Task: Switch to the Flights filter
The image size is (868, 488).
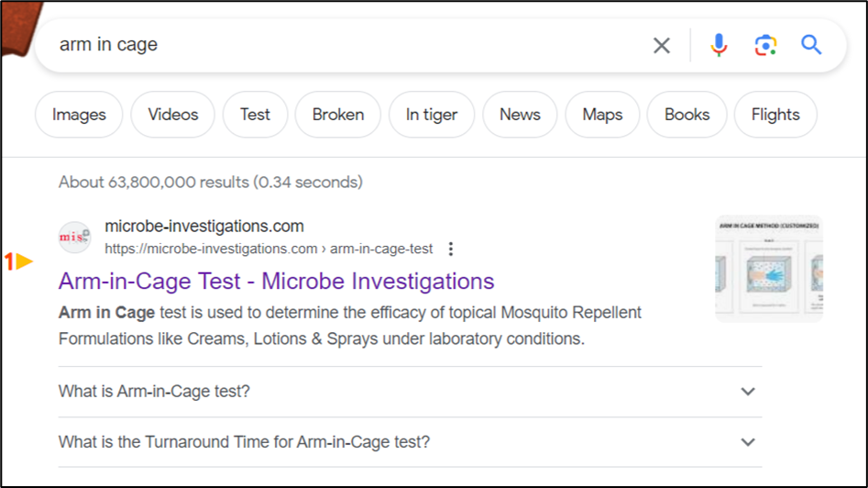Action: (x=775, y=115)
